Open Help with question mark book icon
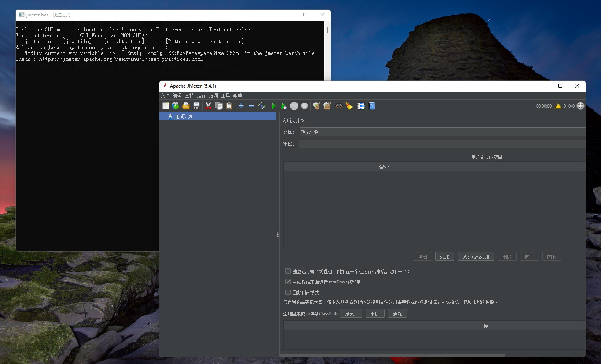The height and width of the screenshot is (364, 601). click(372, 106)
